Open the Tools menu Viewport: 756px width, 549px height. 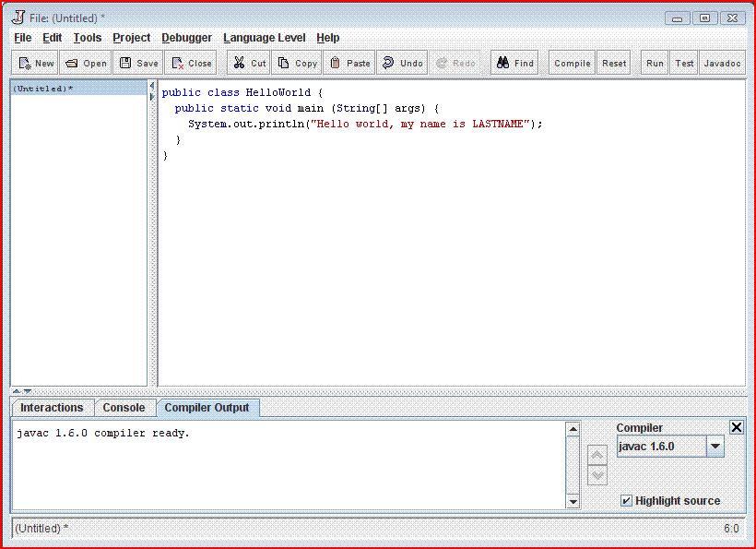(x=88, y=38)
